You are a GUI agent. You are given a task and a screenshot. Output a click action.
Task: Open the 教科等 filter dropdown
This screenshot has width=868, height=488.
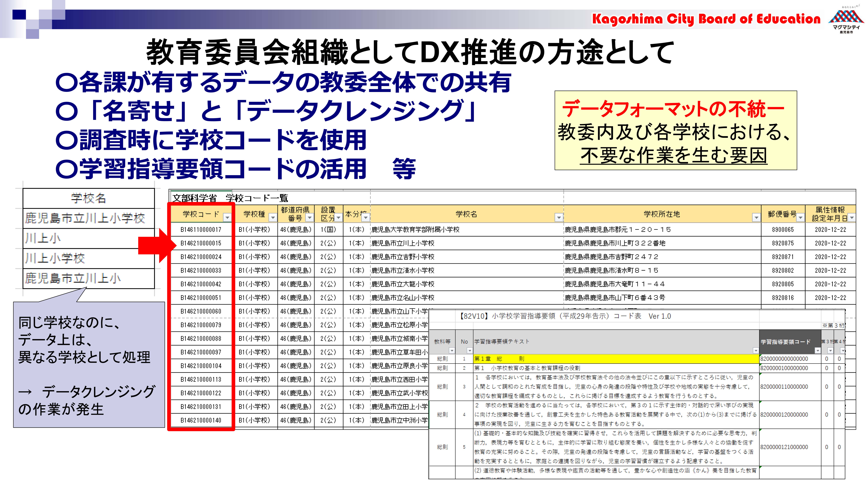[452, 351]
